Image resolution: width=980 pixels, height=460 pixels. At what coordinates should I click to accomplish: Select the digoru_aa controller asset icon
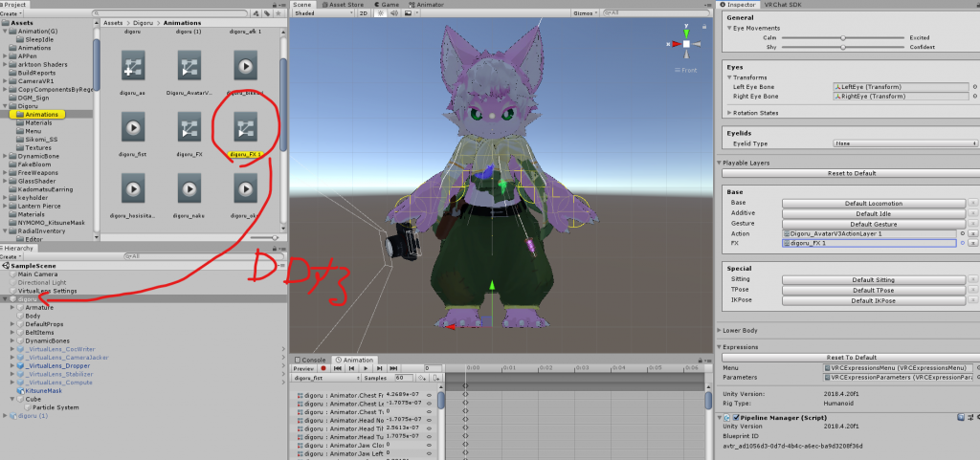point(132,66)
